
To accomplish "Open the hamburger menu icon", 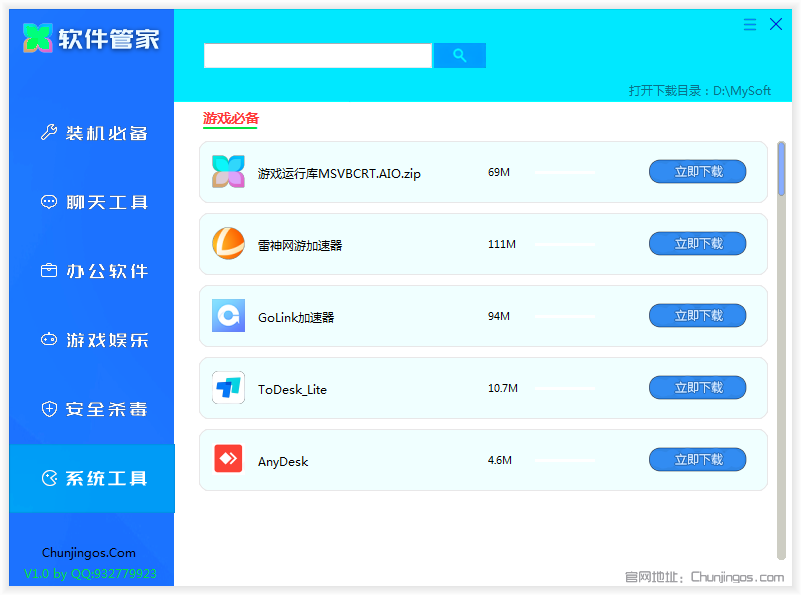I will tap(749, 25).
